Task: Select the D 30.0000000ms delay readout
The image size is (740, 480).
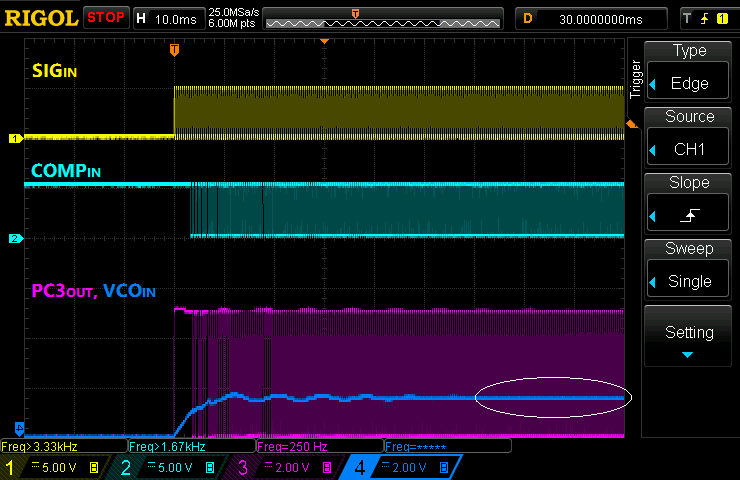Action: (592, 18)
